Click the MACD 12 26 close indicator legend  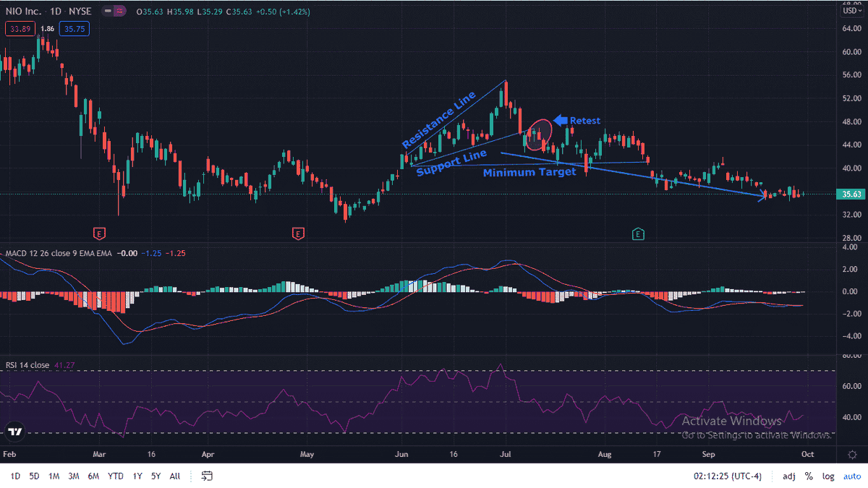[58, 254]
